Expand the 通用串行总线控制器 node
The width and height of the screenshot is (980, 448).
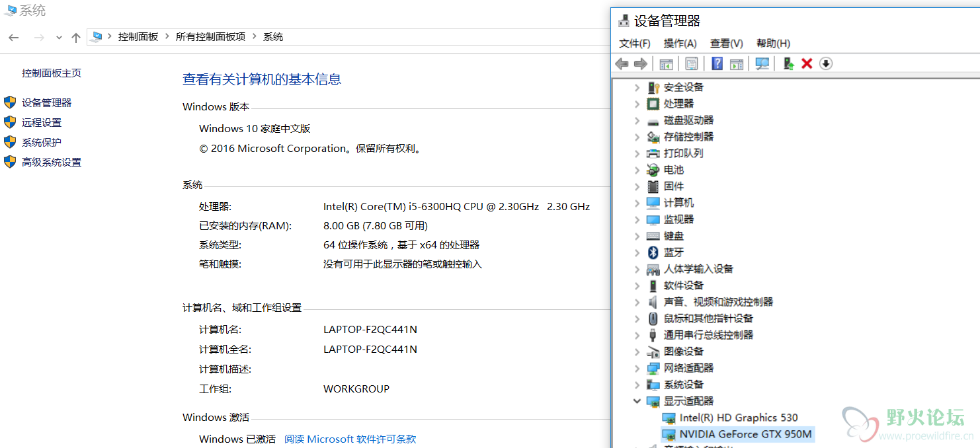pos(637,335)
